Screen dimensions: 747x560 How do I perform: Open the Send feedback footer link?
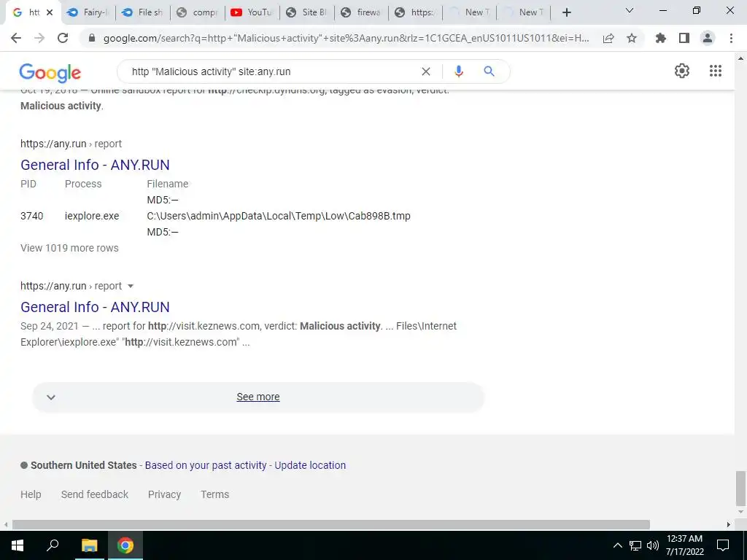point(95,494)
